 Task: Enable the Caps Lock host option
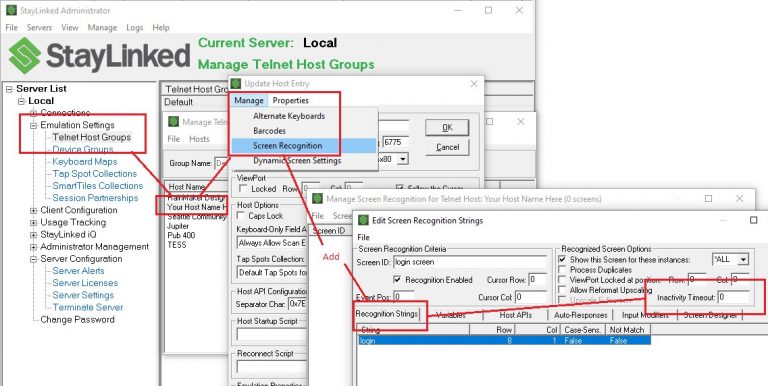coord(241,216)
